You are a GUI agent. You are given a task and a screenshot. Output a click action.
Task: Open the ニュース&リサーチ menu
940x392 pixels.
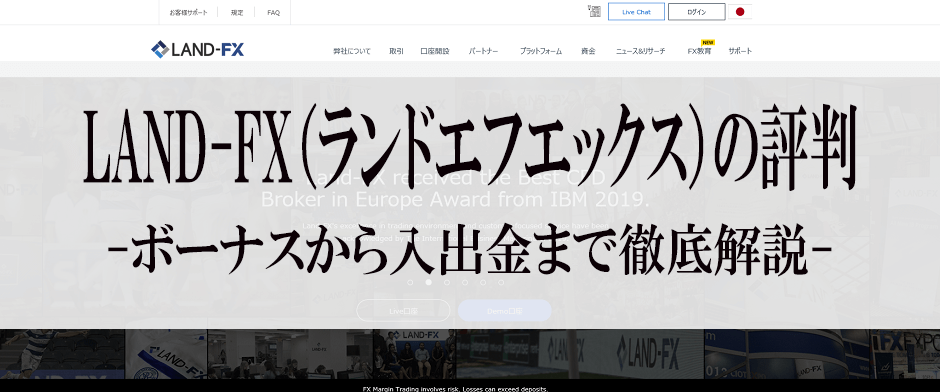click(x=640, y=51)
